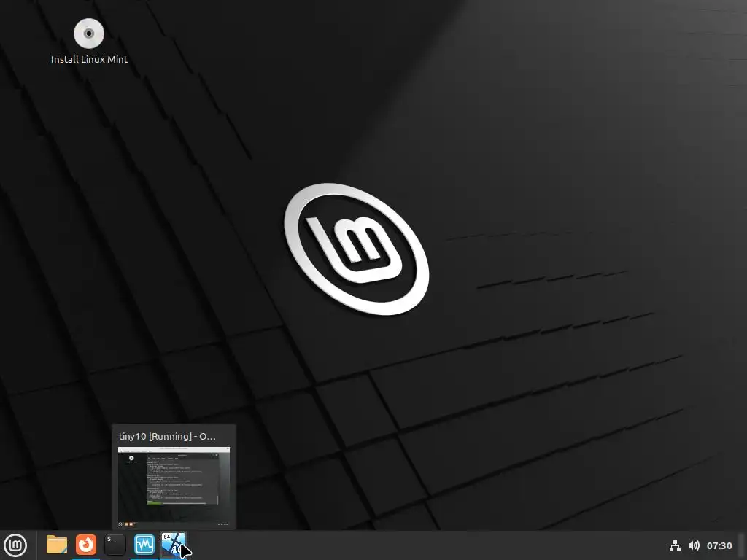Launch the Files folder in the panel
747x560 pixels.
tap(57, 545)
